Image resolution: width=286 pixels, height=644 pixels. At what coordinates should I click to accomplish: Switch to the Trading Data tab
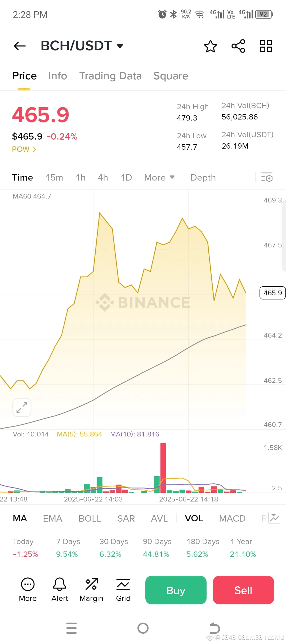pyautogui.click(x=110, y=76)
